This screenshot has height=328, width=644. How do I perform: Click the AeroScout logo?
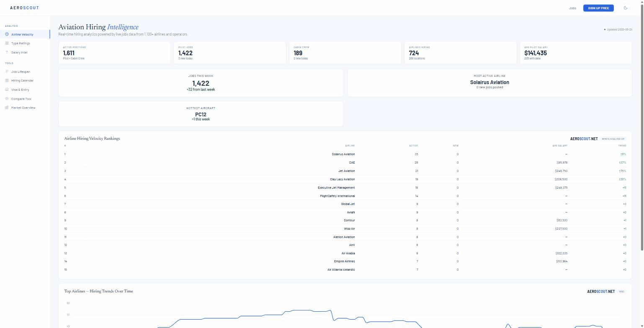click(x=24, y=8)
